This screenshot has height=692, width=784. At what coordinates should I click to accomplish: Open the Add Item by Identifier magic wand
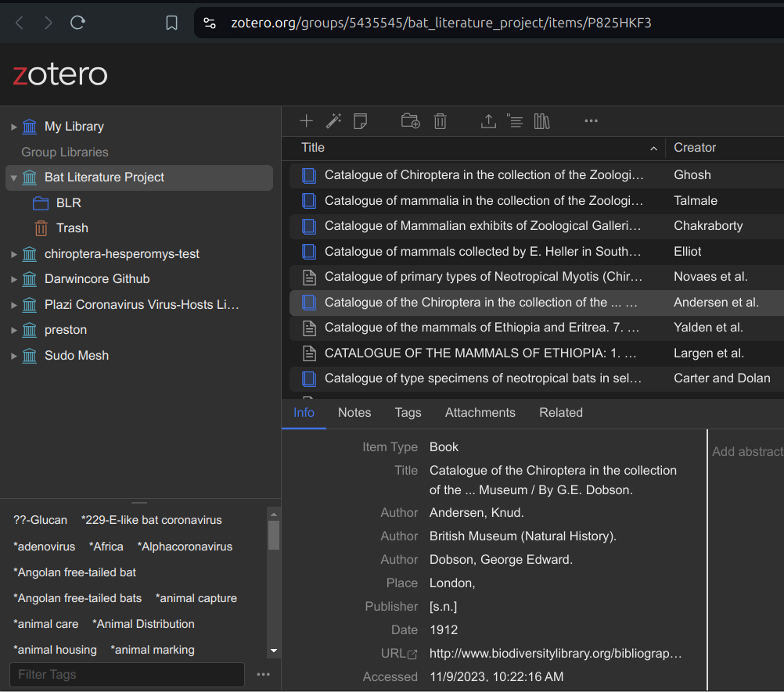point(333,121)
